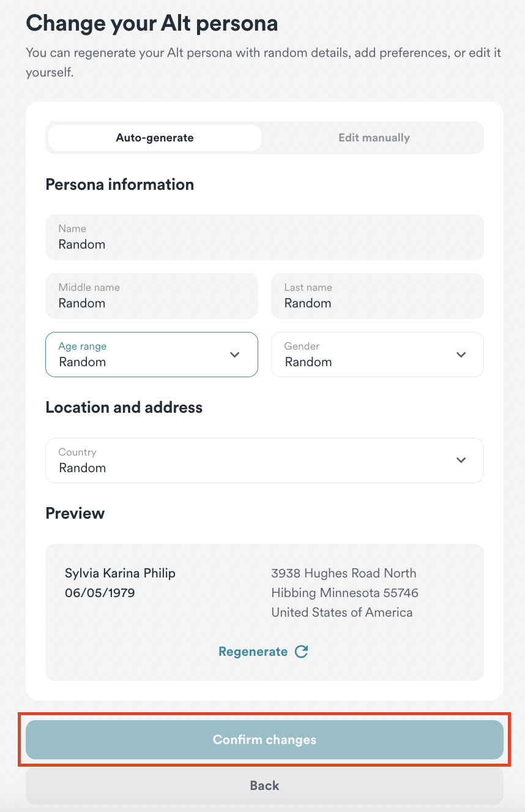This screenshot has height=812, width=525.
Task: Click the 3938 Hughes Road North line
Action: pos(343,573)
